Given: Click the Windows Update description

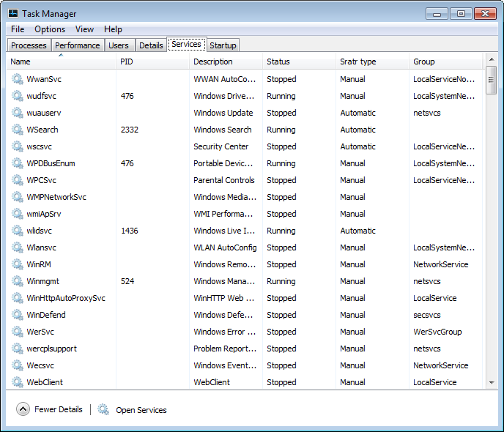Looking at the screenshot, I should (223, 113).
